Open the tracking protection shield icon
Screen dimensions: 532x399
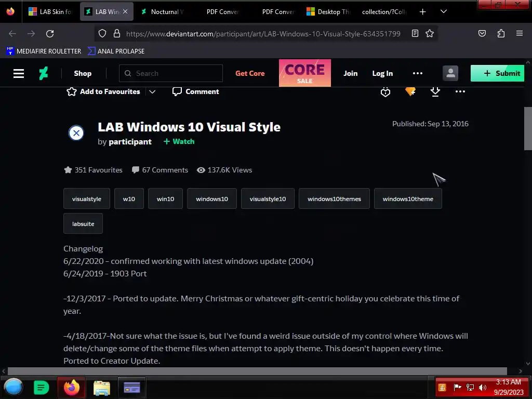click(102, 34)
